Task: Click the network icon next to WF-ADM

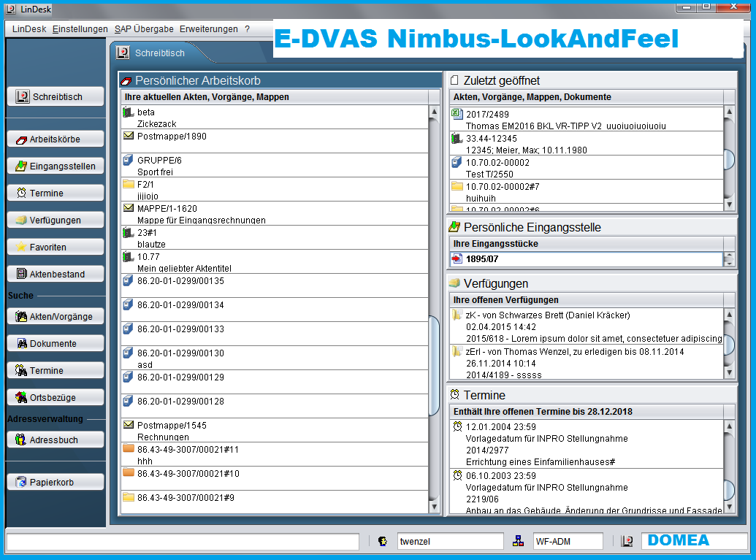Action: [x=519, y=541]
